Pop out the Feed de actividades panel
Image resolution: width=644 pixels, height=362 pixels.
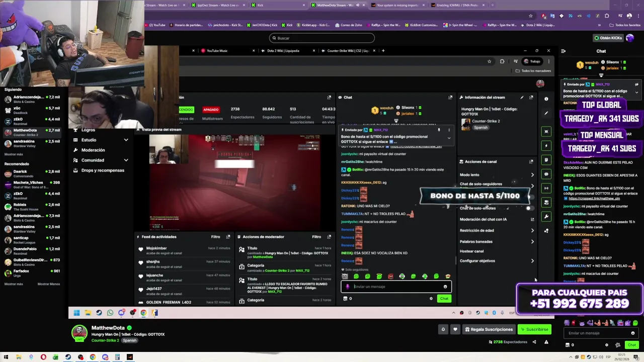(228, 236)
